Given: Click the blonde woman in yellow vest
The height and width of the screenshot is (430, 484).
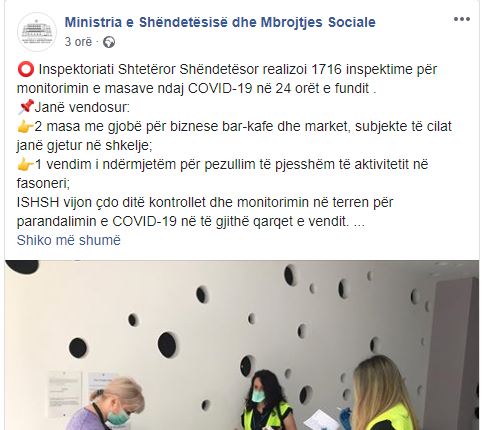Looking at the screenshot, I should coord(383,395).
